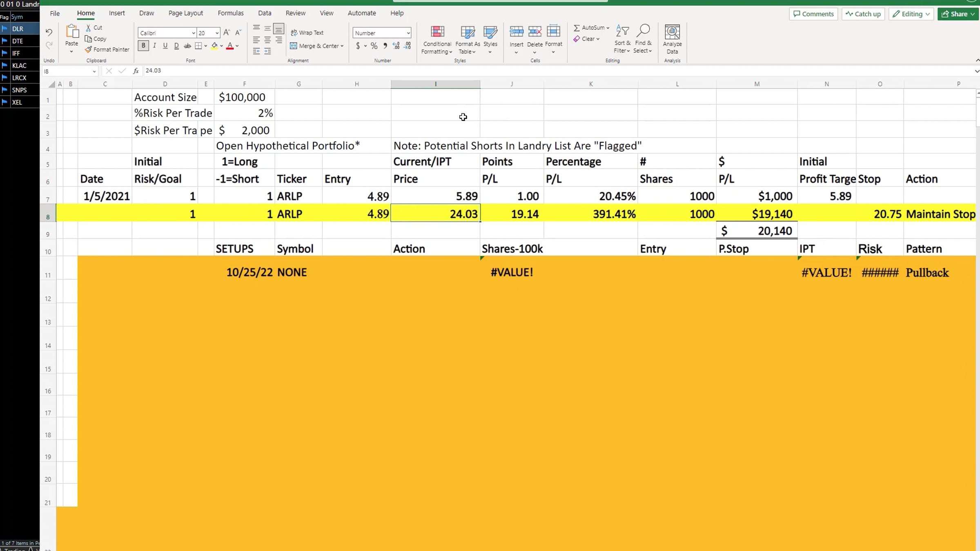Click the green Share button

(958, 14)
